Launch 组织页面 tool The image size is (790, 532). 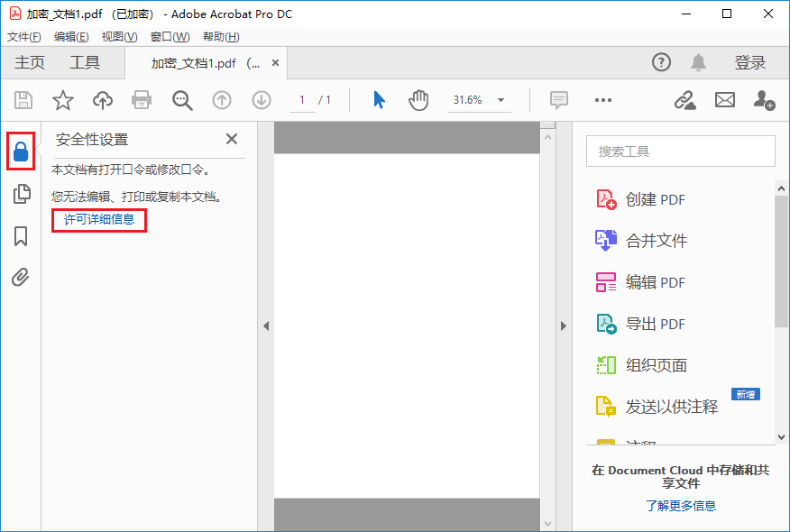tap(641, 365)
